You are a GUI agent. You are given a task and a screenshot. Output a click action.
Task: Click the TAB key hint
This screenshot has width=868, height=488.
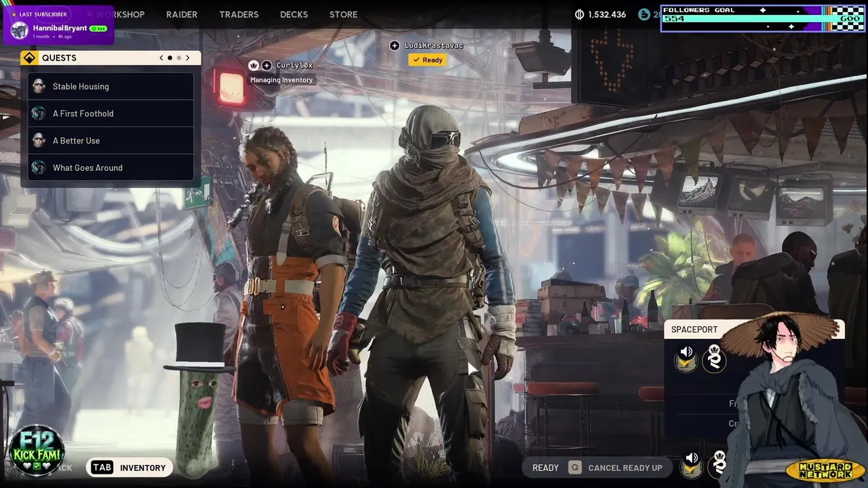click(x=102, y=468)
